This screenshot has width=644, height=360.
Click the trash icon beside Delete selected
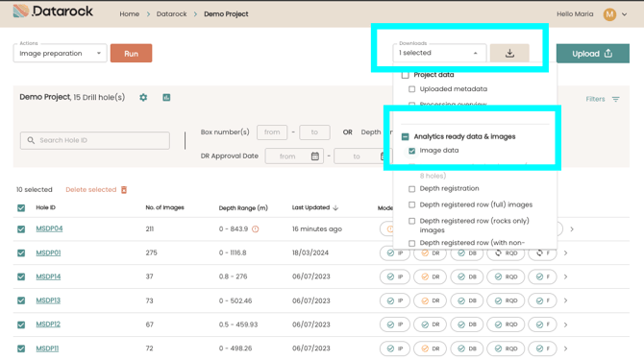click(124, 189)
